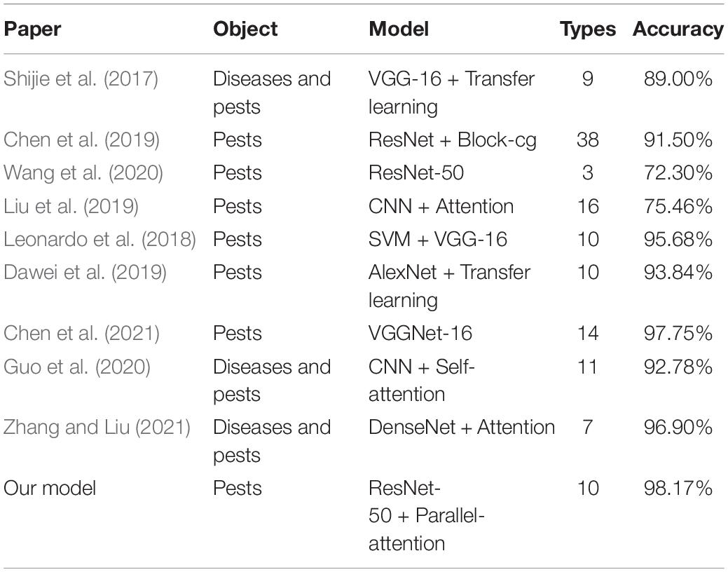
Task: Open the Leonardo et al. (2018) citation
Action: pyautogui.click(x=99, y=239)
